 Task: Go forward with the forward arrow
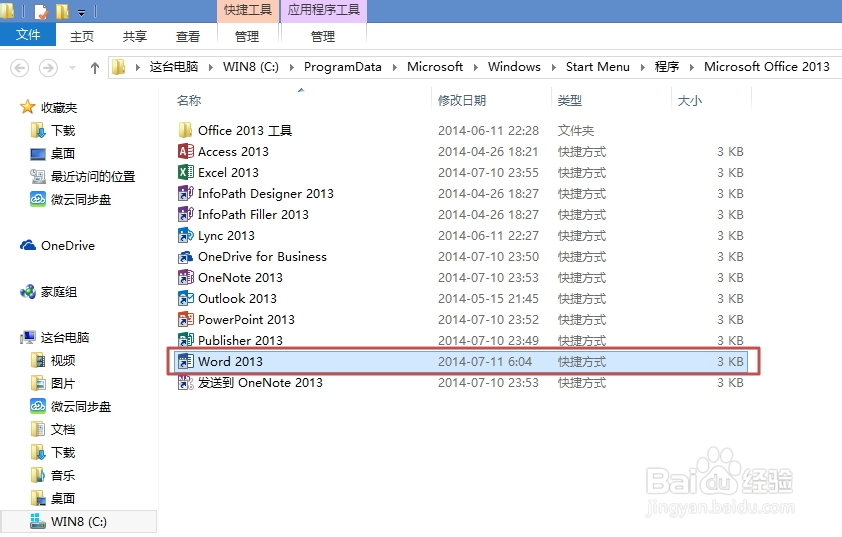(48, 68)
